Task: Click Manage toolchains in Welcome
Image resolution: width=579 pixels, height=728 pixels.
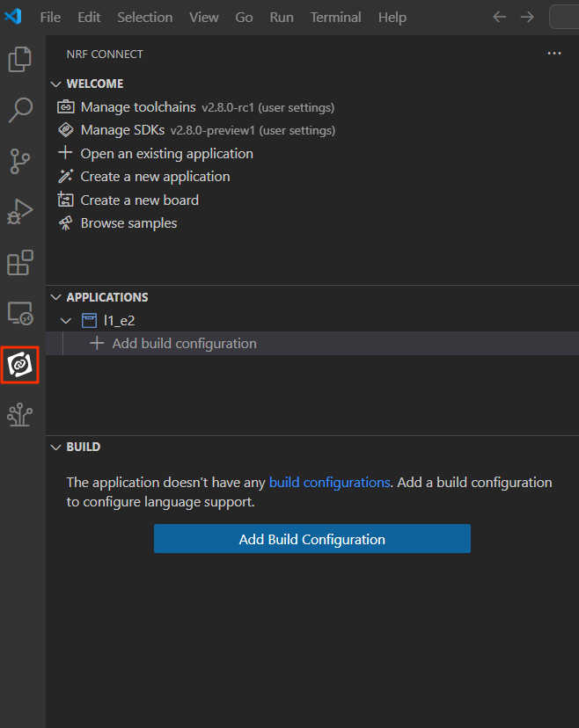Action: [138, 107]
